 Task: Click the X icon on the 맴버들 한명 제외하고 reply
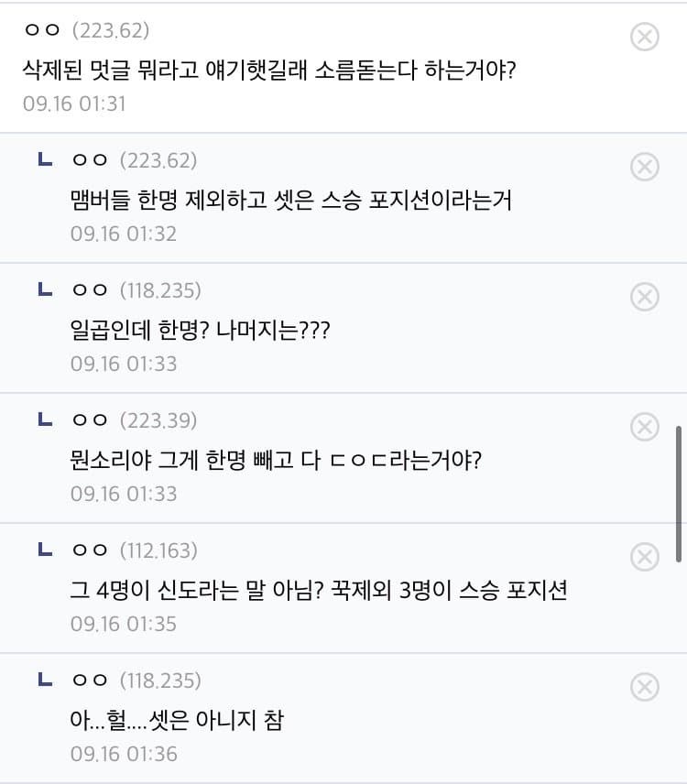pyautogui.click(x=645, y=167)
